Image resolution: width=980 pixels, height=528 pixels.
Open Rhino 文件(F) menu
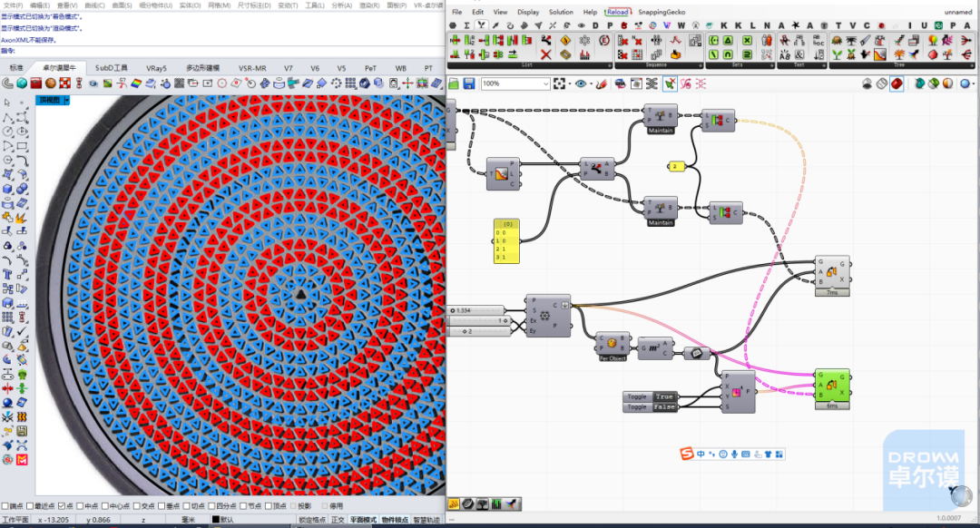(13, 5)
